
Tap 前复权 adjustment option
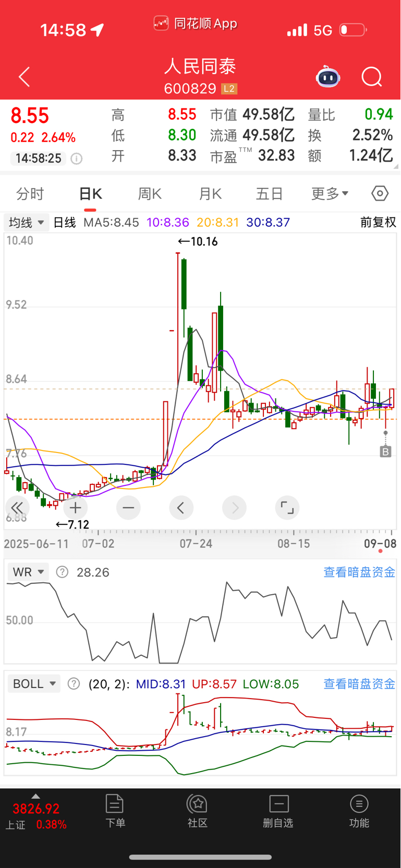[x=379, y=223]
